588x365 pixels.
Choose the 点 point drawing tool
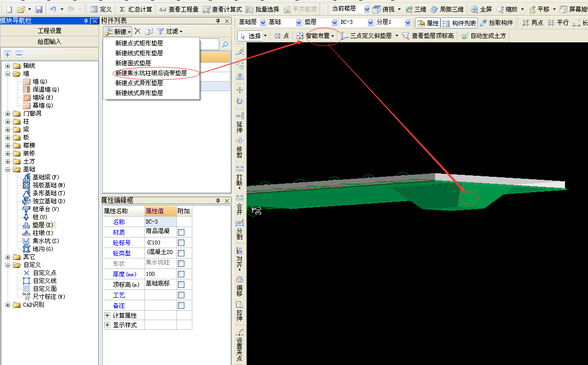(282, 36)
